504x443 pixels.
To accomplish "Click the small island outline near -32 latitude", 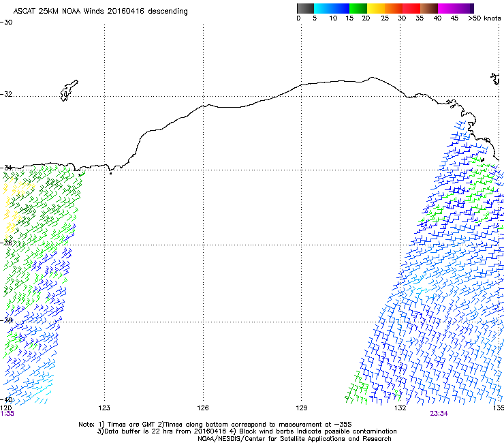I will (69, 91).
